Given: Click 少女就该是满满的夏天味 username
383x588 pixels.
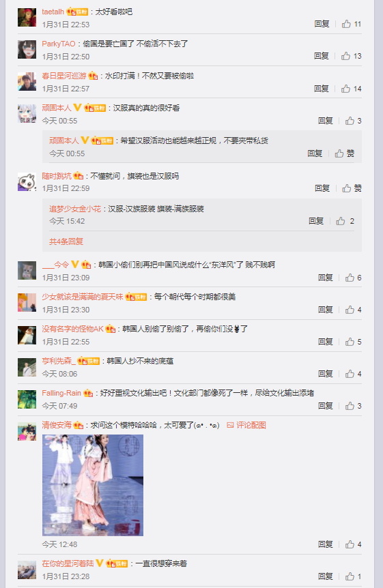Looking at the screenshot, I should (83, 297).
